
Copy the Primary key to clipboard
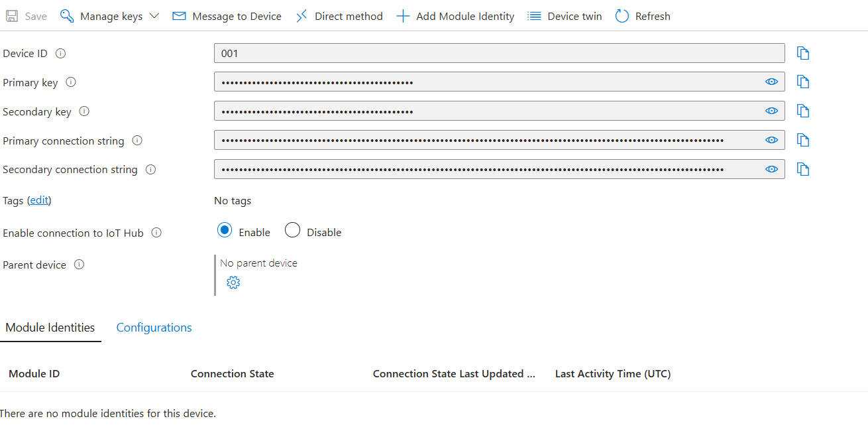(x=803, y=82)
